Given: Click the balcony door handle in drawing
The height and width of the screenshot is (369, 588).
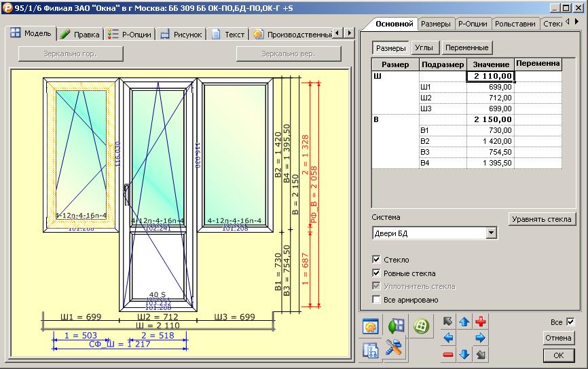Looking at the screenshot, I should [x=127, y=194].
